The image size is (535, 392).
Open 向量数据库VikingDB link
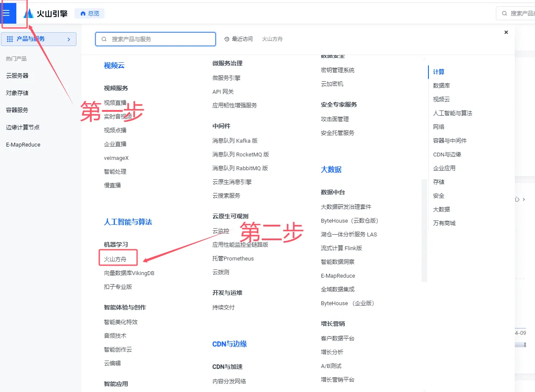(x=129, y=273)
